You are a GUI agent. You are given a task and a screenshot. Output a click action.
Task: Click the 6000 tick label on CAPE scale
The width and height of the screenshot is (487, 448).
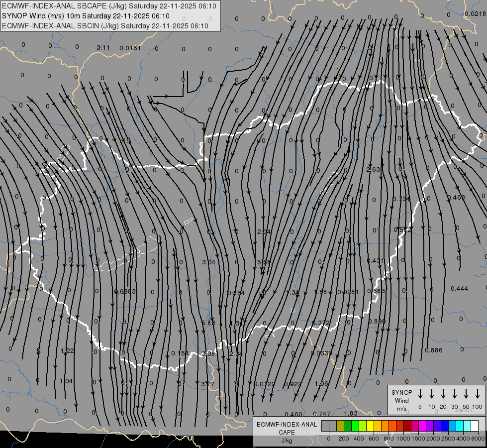click(x=478, y=439)
